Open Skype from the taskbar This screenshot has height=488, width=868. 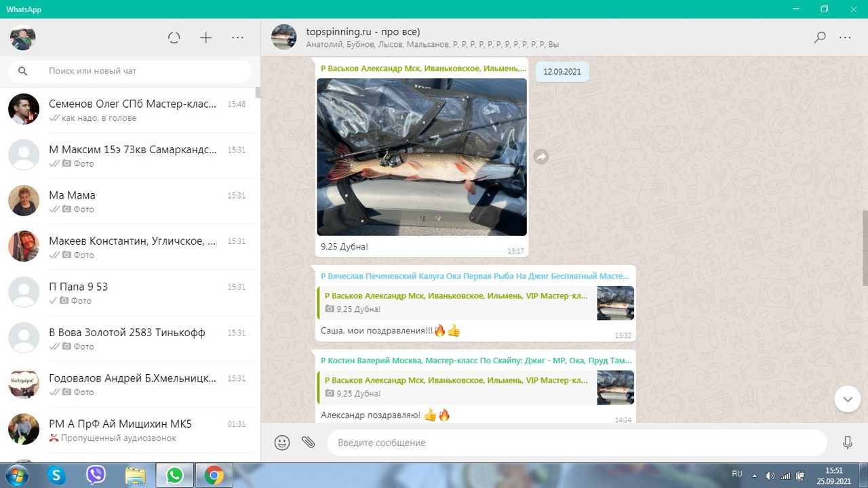coord(56,476)
